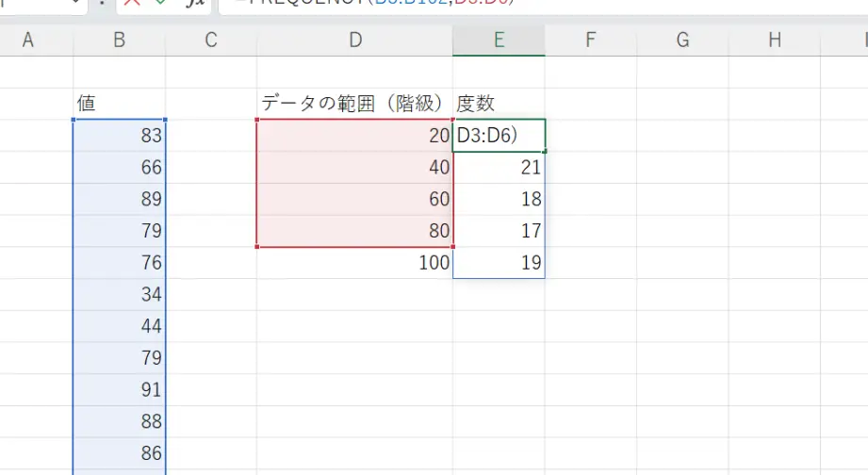Click the 度数 header cell
Image resolution: width=868 pixels, height=475 pixels.
pos(499,104)
